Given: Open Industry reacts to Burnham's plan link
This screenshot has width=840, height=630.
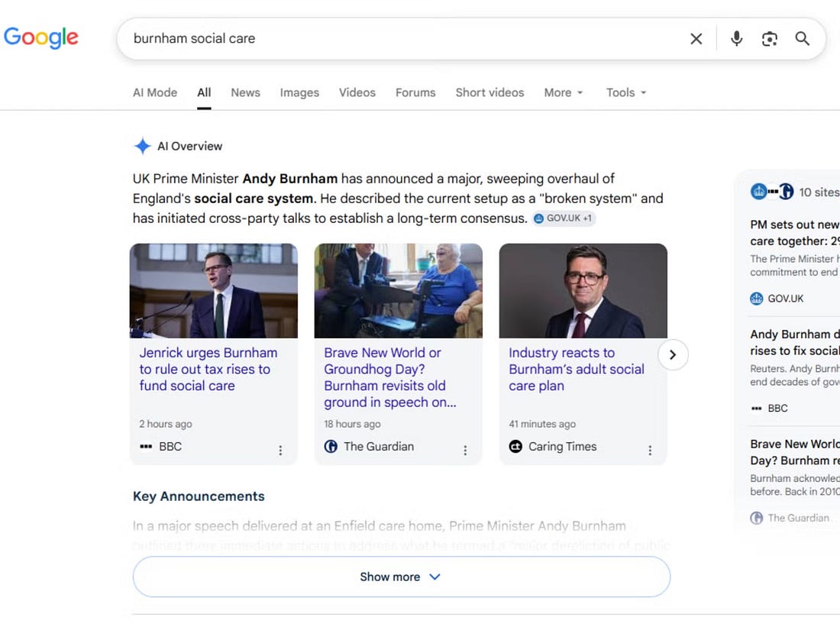Looking at the screenshot, I should [x=577, y=369].
